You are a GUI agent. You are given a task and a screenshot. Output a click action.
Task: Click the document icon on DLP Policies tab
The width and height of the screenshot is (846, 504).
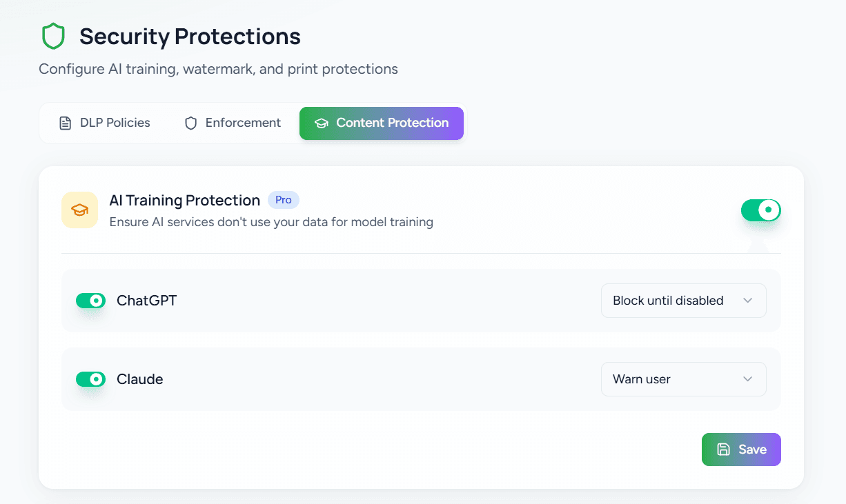click(66, 122)
